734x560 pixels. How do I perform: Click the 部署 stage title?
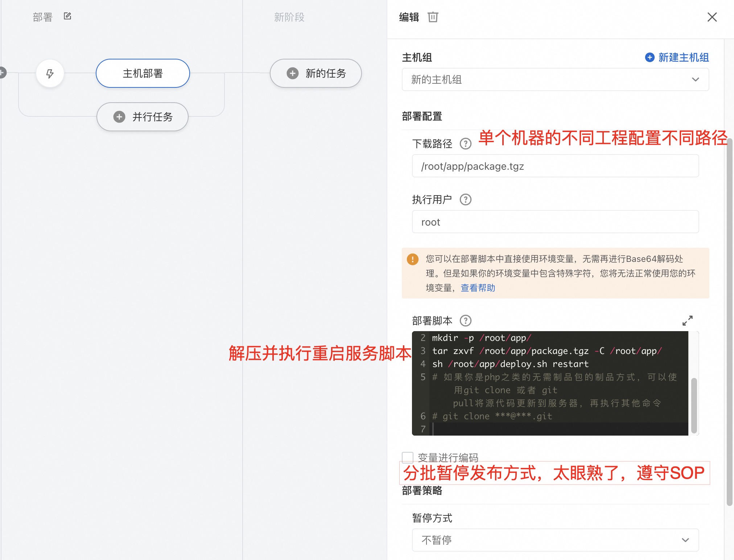[43, 17]
